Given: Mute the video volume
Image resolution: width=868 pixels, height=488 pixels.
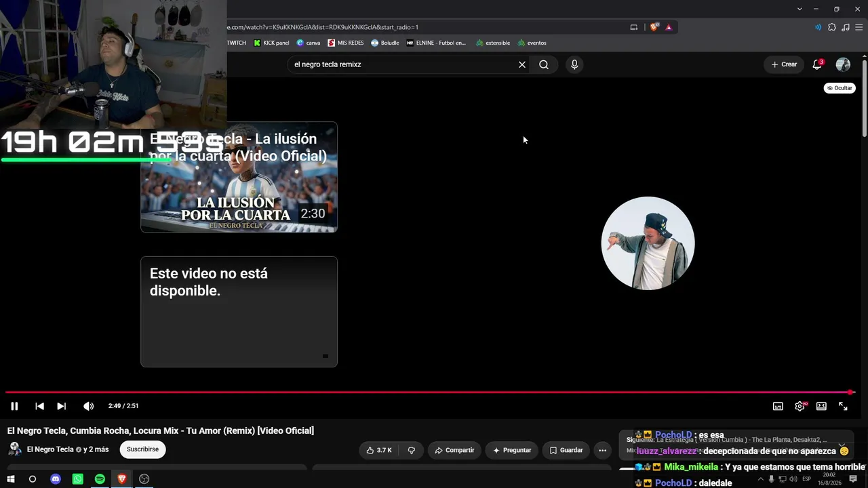Looking at the screenshot, I should pyautogui.click(x=88, y=406).
